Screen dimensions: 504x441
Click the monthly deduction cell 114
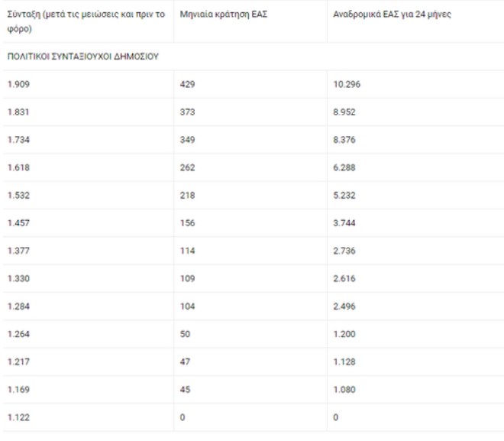188,251
